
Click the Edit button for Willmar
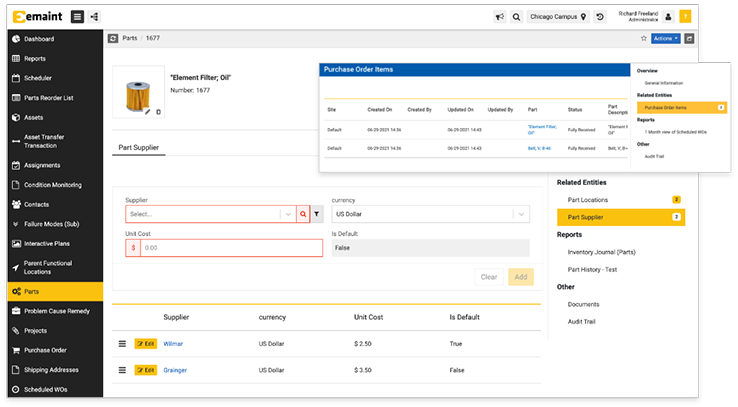coord(146,343)
